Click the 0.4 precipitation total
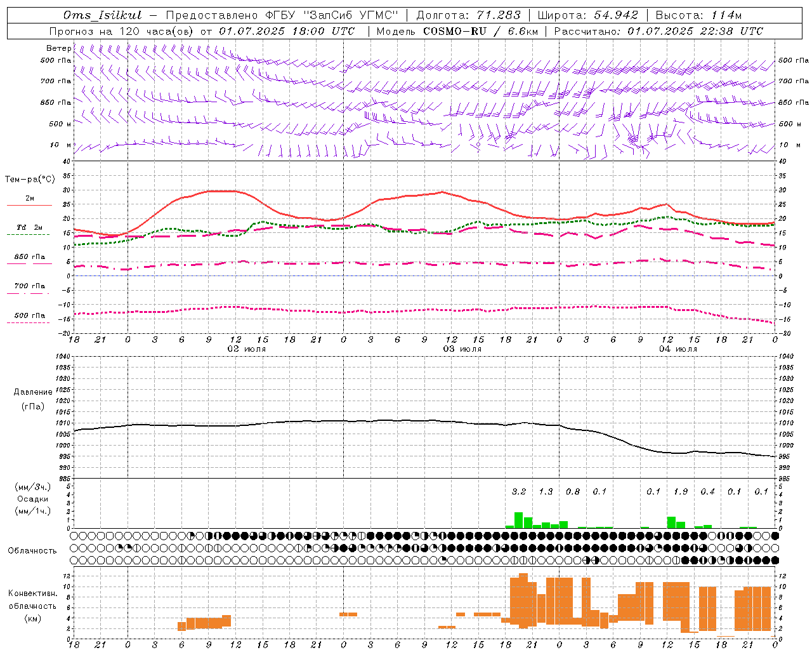Screen dimensions: 812x650 tap(707, 491)
